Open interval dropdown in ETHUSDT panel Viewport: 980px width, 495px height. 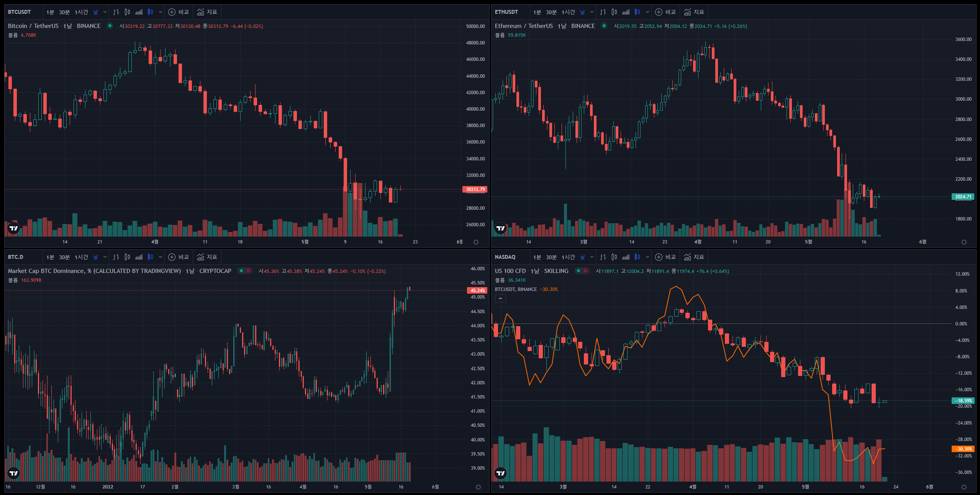tap(592, 12)
